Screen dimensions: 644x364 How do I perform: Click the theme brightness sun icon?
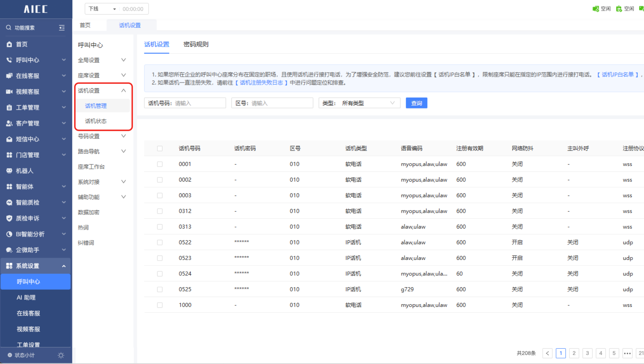click(x=61, y=355)
